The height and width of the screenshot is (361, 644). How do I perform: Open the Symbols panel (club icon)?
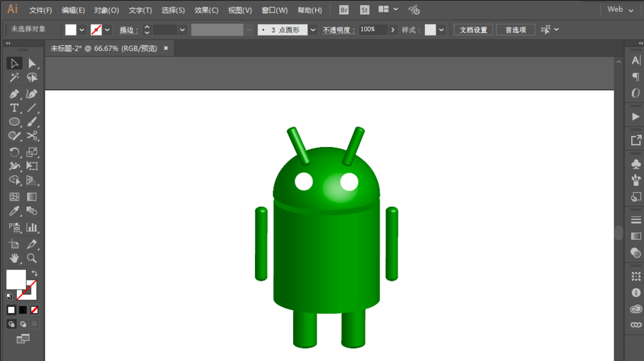(x=636, y=164)
